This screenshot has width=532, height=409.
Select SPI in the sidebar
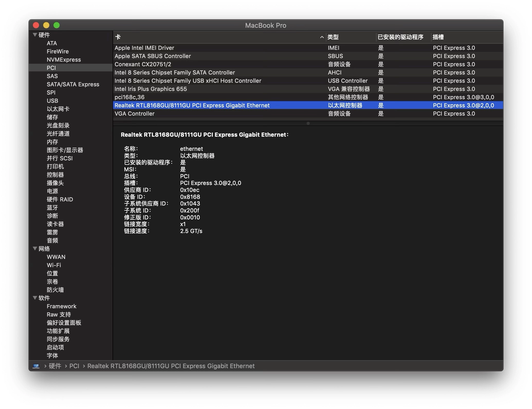(x=71, y=92)
